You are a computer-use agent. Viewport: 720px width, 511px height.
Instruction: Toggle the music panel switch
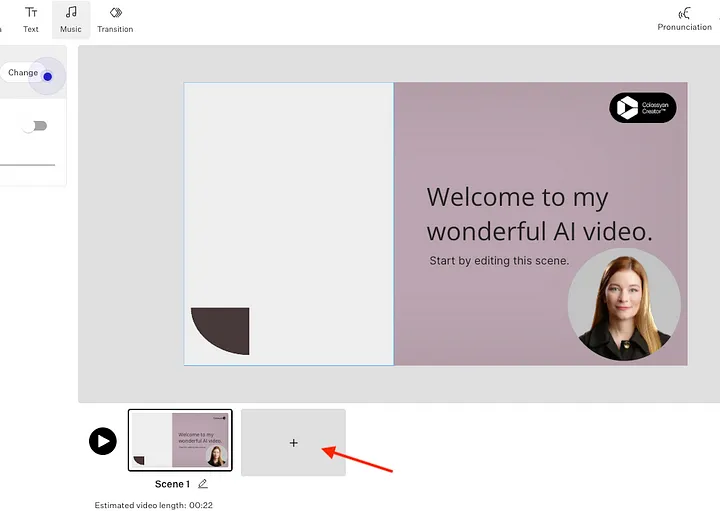(35, 126)
